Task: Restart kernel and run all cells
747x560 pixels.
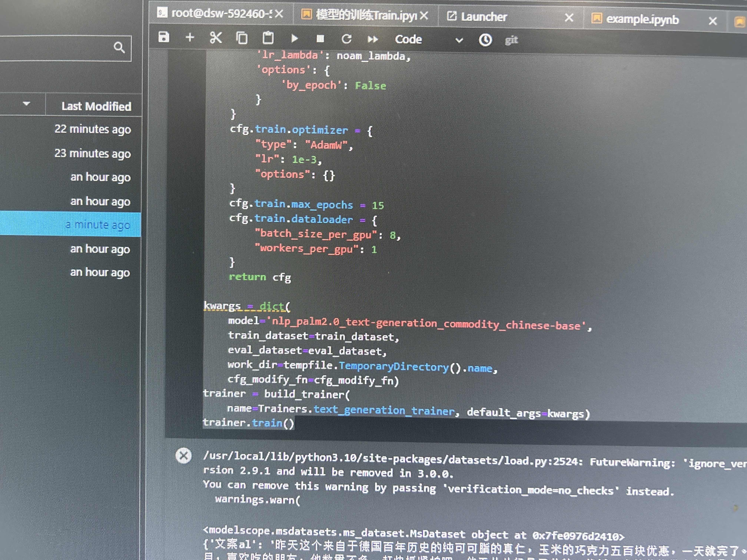Action: click(373, 39)
